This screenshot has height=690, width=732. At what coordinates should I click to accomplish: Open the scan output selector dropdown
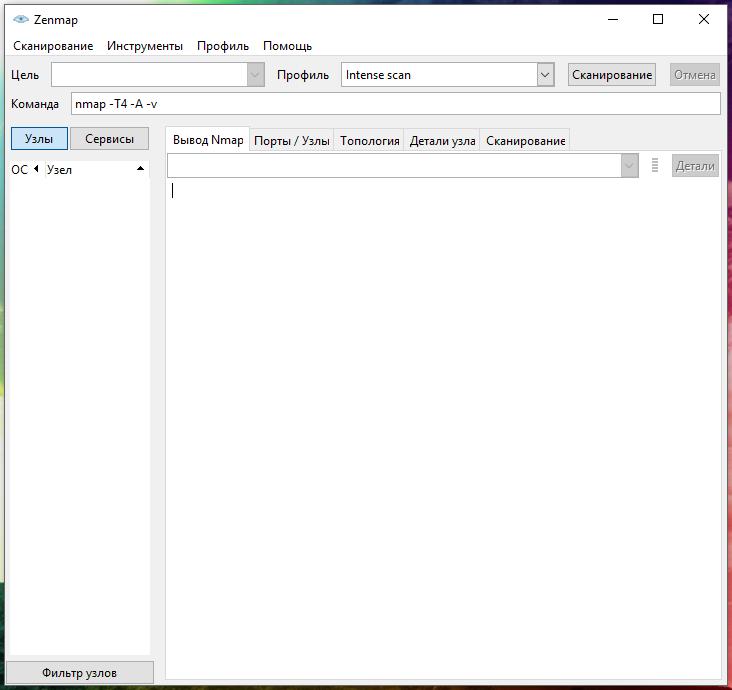pos(629,166)
